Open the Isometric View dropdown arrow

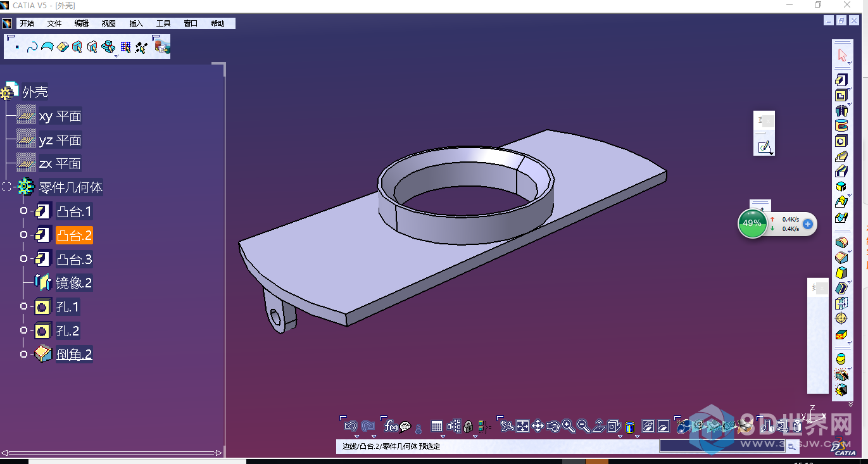pyautogui.click(x=619, y=436)
